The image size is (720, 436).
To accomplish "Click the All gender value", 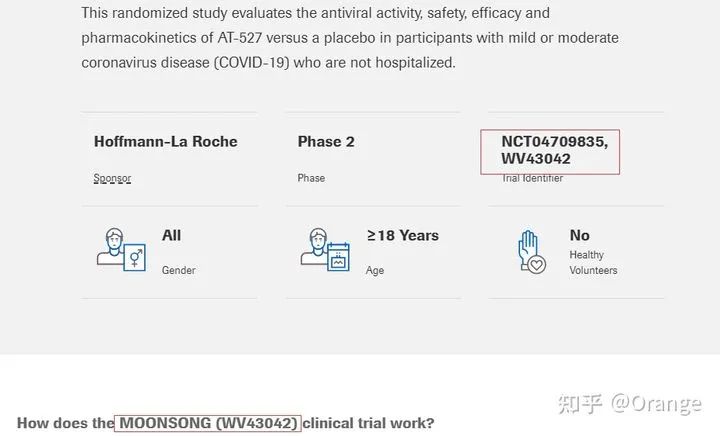I will pyautogui.click(x=171, y=235).
